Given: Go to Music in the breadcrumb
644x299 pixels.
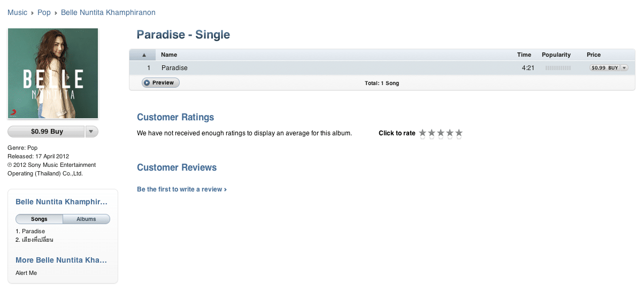Looking at the screenshot, I should (x=17, y=12).
